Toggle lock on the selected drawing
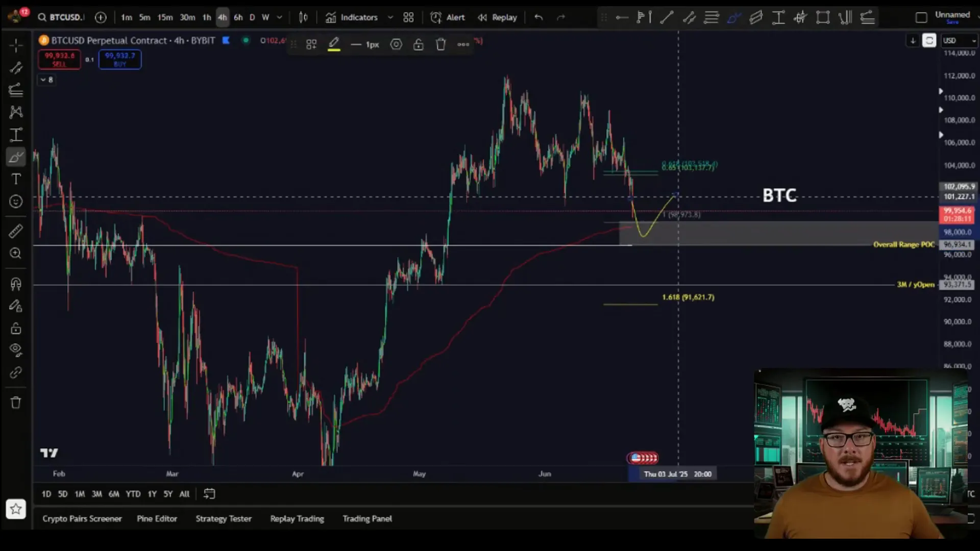The image size is (980, 551). click(x=419, y=44)
